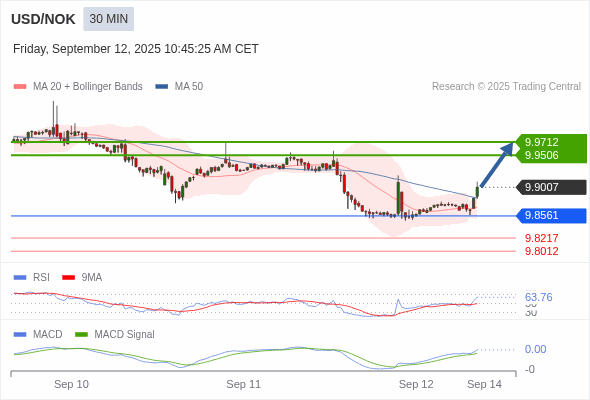Click the red 9.8217 support label
Screen dimensions: 590x400
coord(541,238)
